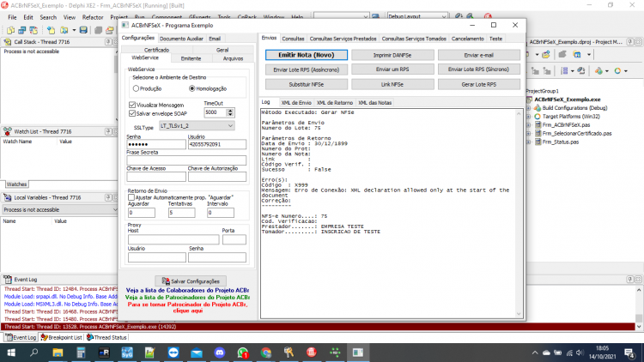The image size is (644, 362).
Task: Open the Refactor menu
Action: 93,17
